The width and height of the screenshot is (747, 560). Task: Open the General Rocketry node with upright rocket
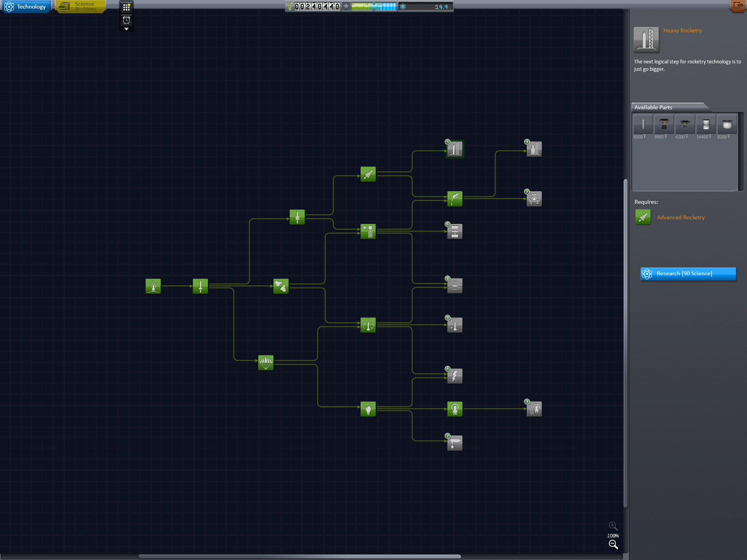click(297, 217)
